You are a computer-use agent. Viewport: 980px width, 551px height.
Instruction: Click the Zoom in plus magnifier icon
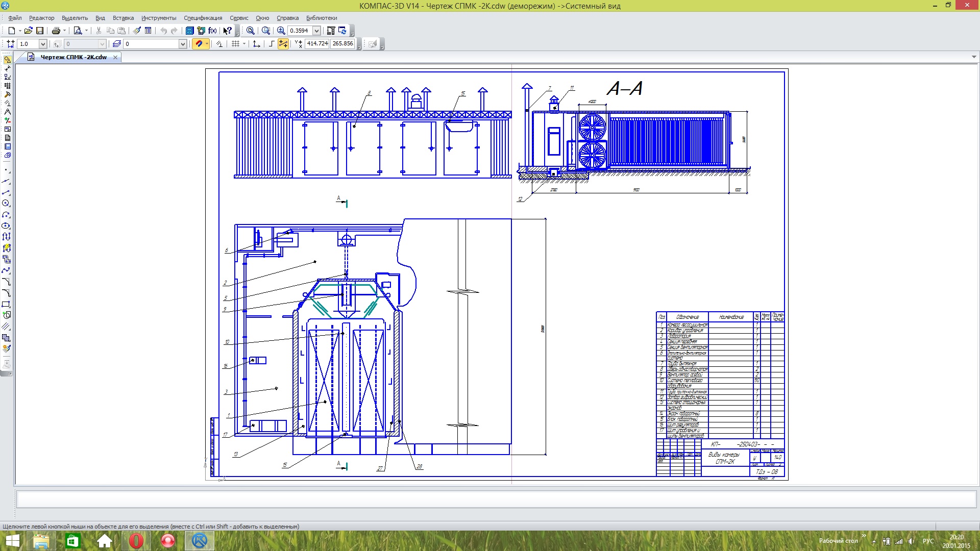click(x=281, y=31)
